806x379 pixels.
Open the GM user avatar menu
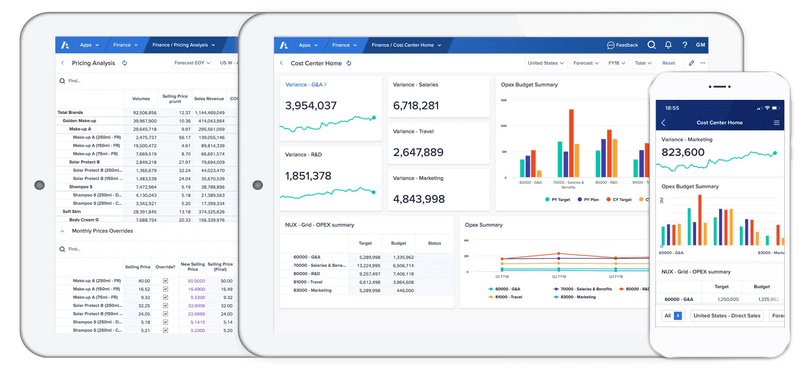click(x=700, y=45)
